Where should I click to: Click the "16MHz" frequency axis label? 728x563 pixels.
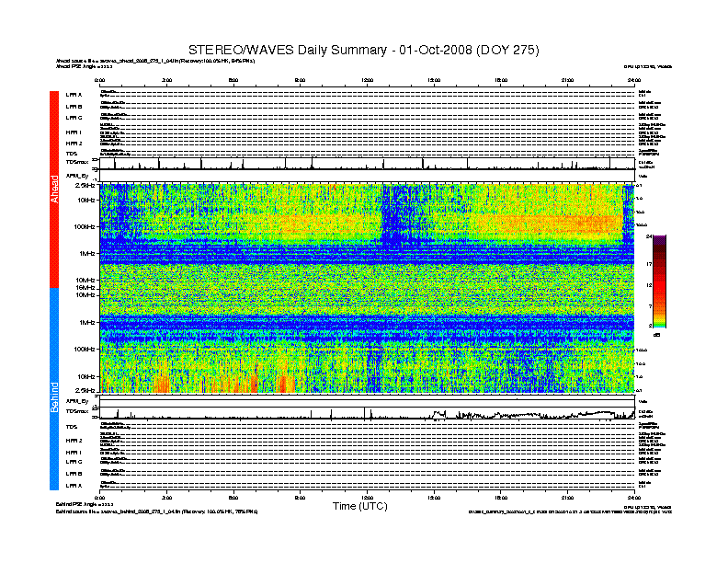(85, 288)
